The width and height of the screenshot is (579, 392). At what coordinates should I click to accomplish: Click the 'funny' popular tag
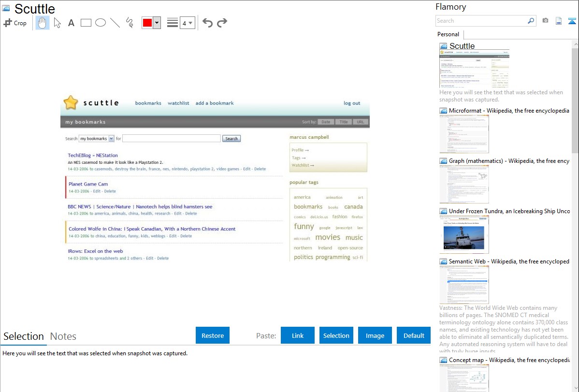click(x=304, y=226)
